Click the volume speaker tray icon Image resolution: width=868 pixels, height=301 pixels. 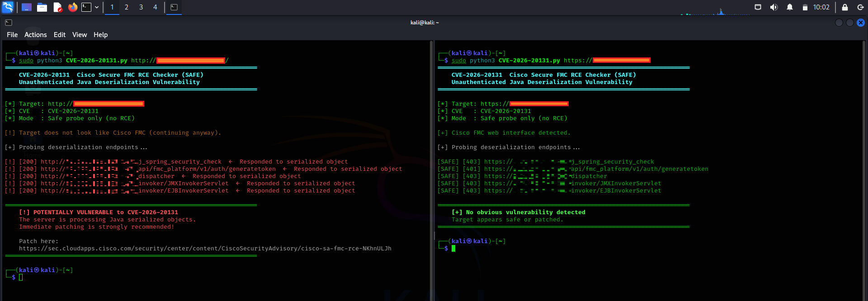click(774, 7)
